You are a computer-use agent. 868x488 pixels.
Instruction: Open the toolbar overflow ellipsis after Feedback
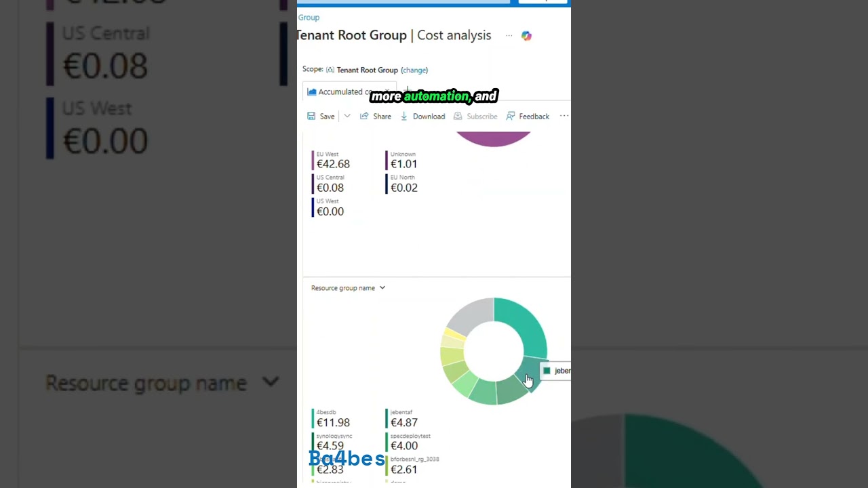click(564, 117)
